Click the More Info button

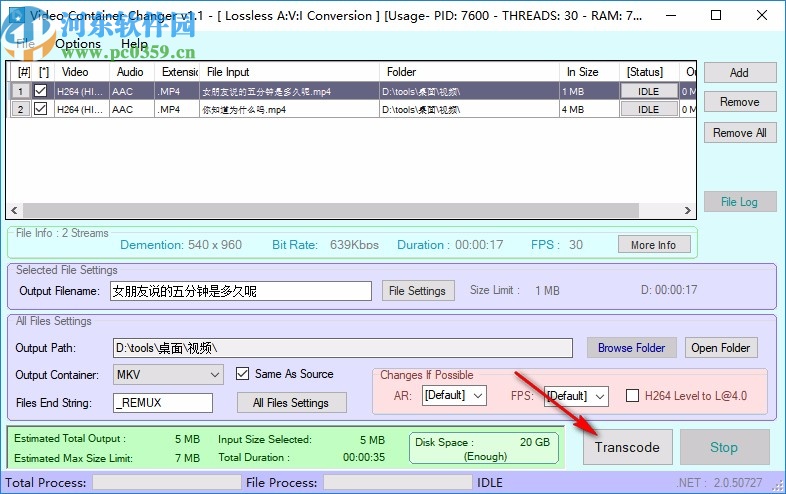coord(654,245)
